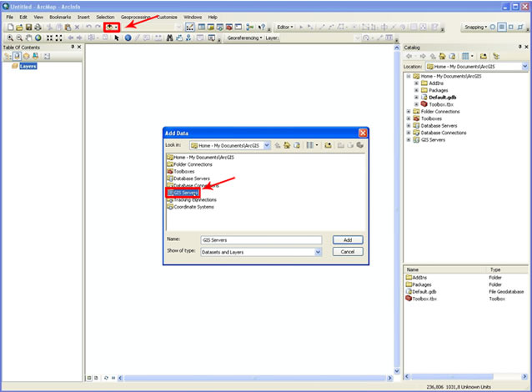Select Toolboxes in Add Data list
Viewport: 532px width, 392px height.
(x=181, y=171)
